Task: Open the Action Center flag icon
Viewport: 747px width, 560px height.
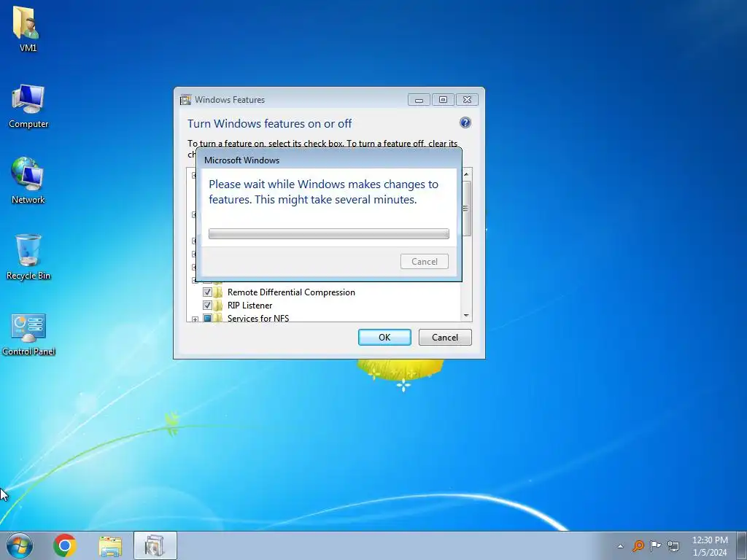Action: [656, 545]
